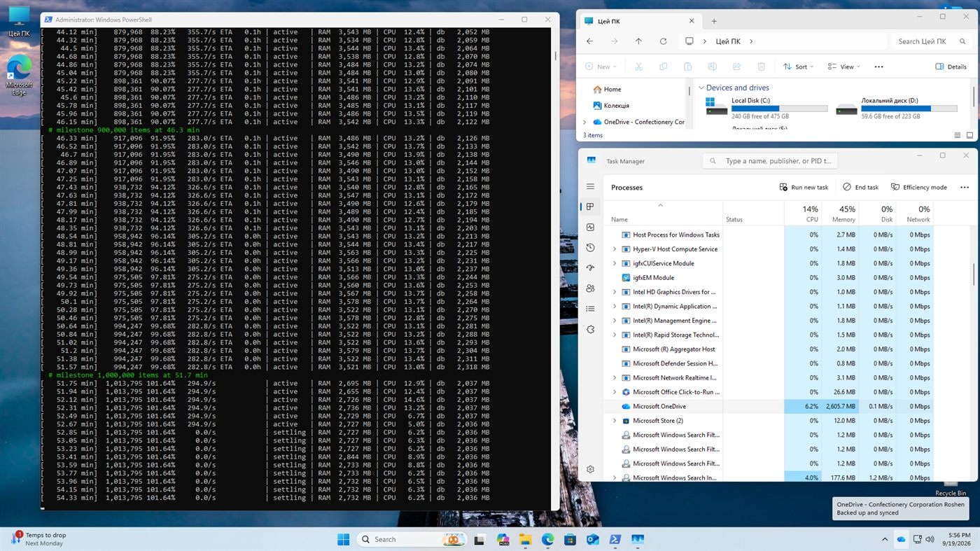980x551 pixels.
Task: Click Run new task button
Action: tap(804, 187)
